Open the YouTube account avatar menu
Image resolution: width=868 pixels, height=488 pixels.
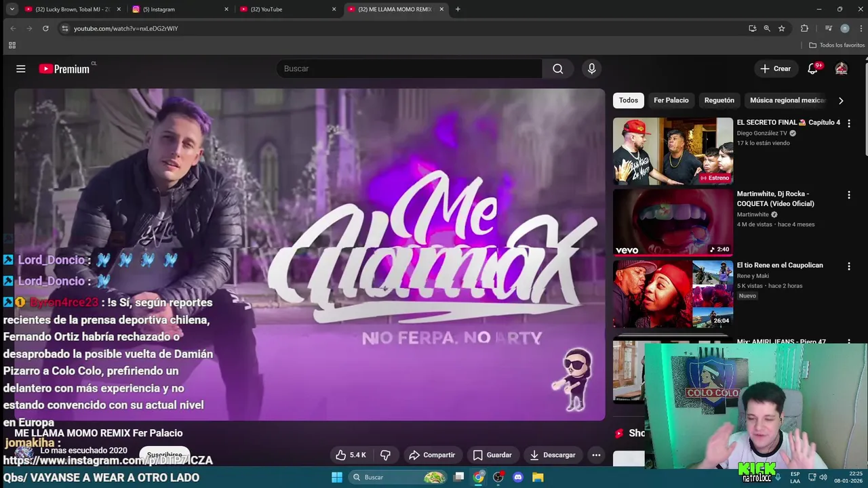[x=842, y=68]
